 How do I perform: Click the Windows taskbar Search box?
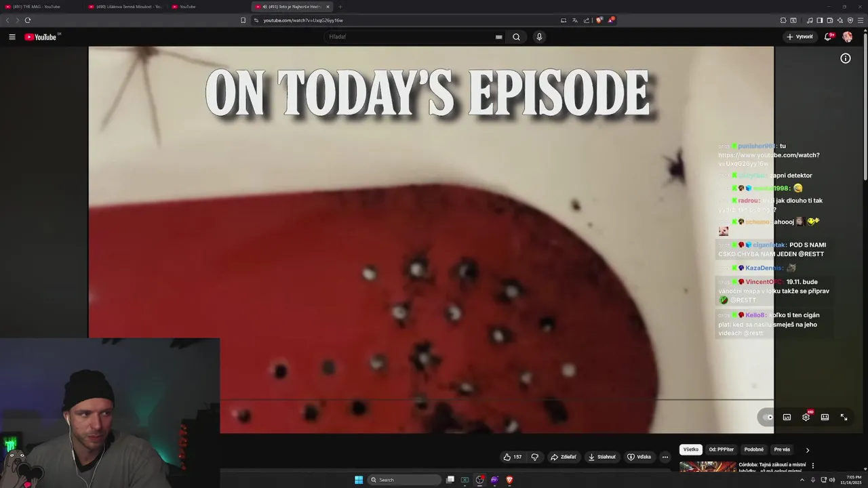point(404,480)
